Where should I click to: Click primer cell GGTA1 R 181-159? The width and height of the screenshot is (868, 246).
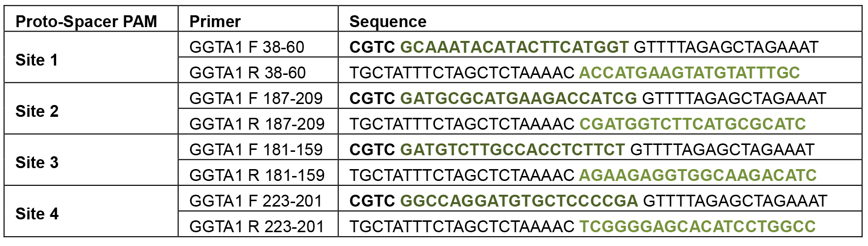coord(257,176)
